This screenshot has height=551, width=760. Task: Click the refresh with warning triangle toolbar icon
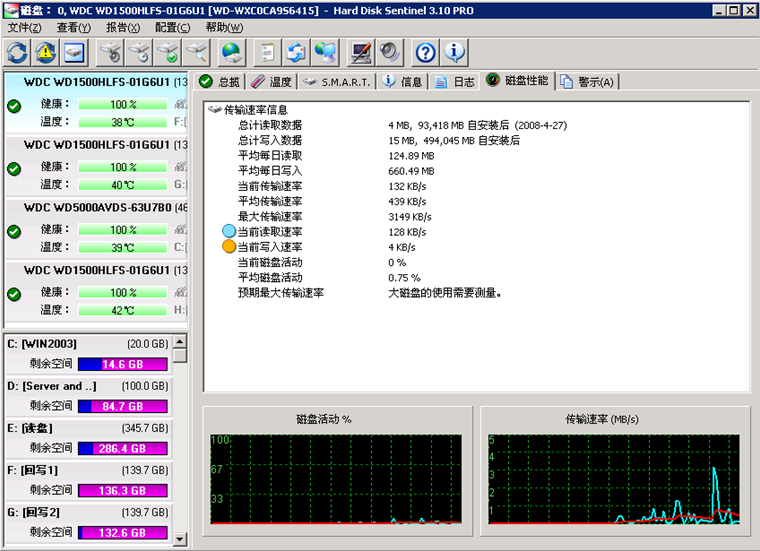pos(46,52)
